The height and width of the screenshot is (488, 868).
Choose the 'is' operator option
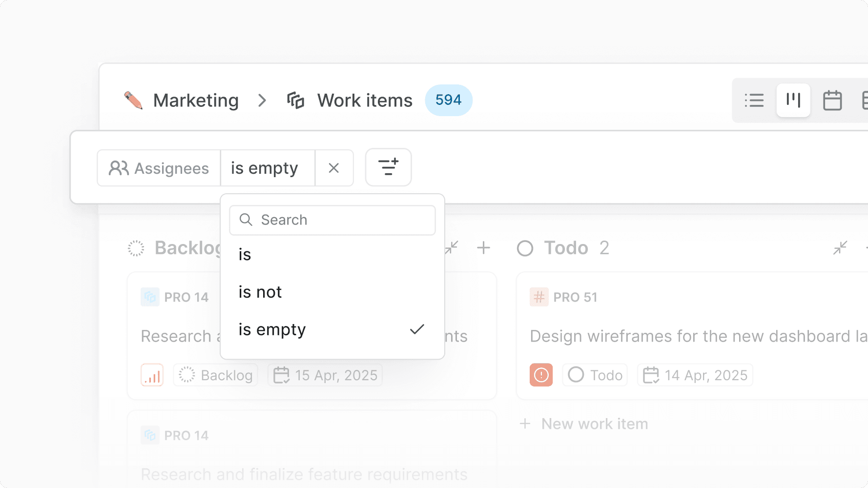[245, 254]
